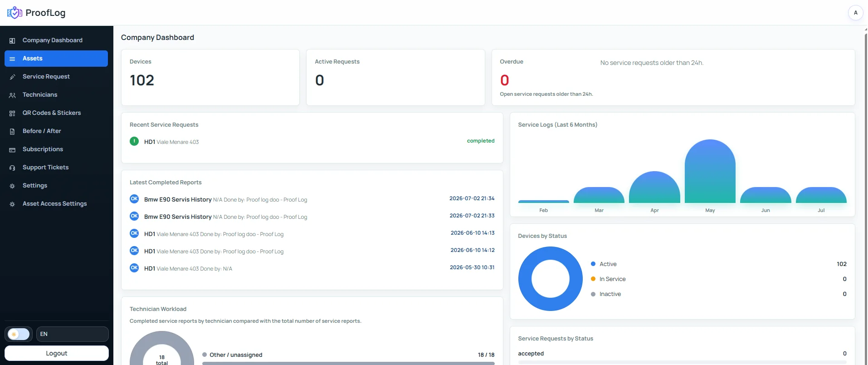Click the Logout button
868x365 pixels.
click(57, 353)
